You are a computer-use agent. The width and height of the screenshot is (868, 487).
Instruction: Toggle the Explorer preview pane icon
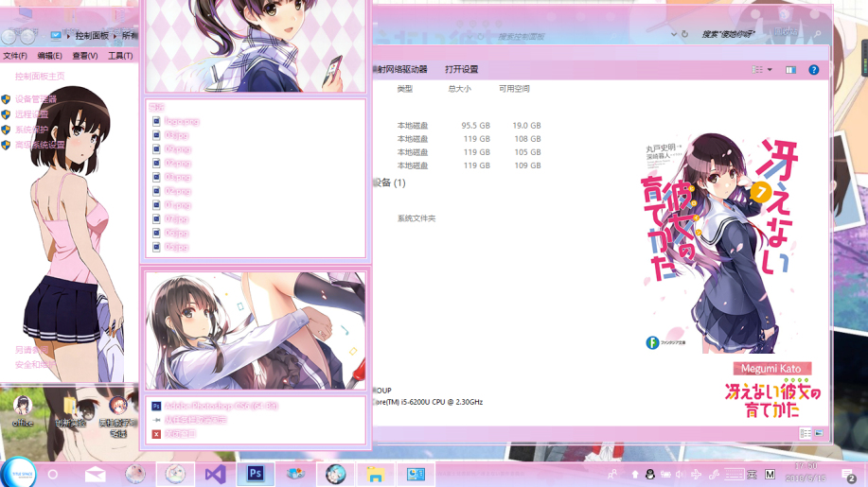click(x=790, y=70)
